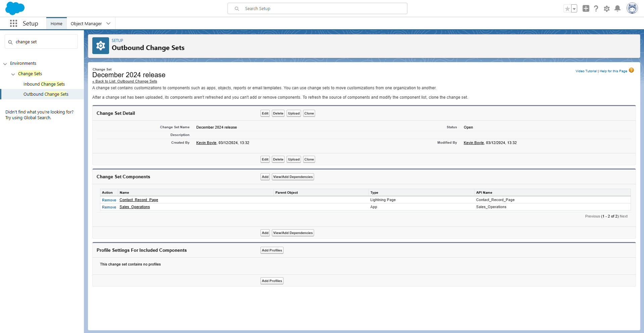
Task: Click the Salesforce cloud logo
Action: 15,8
